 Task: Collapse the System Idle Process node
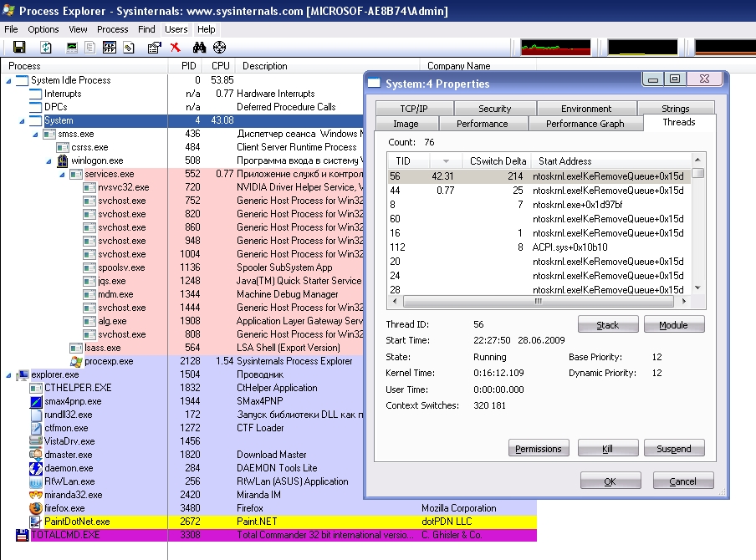[x=8, y=80]
